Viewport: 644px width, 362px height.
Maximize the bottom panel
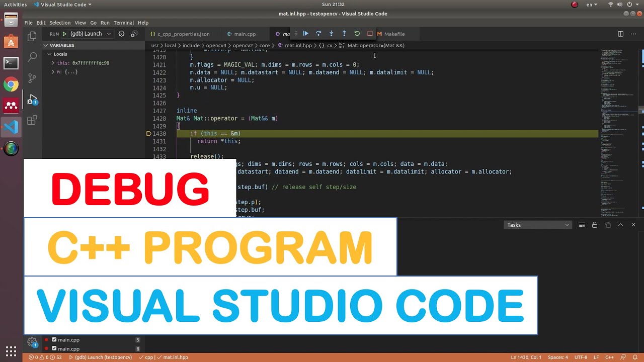pos(620,225)
